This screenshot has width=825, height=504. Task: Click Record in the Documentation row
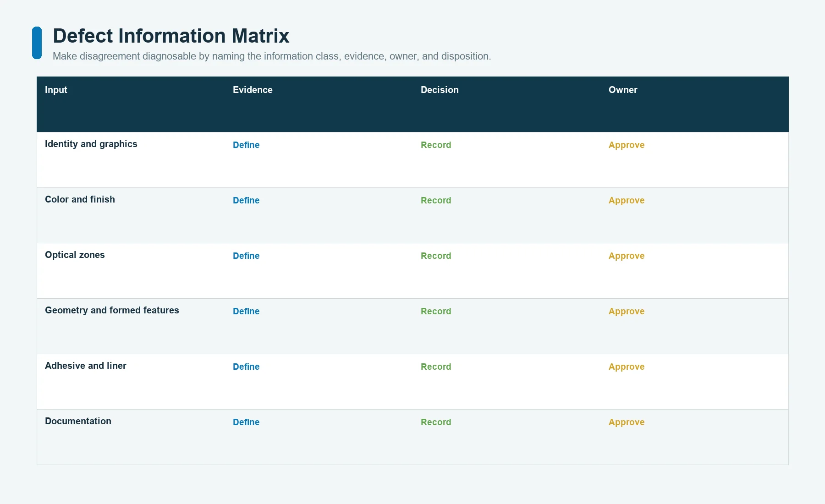436,422
